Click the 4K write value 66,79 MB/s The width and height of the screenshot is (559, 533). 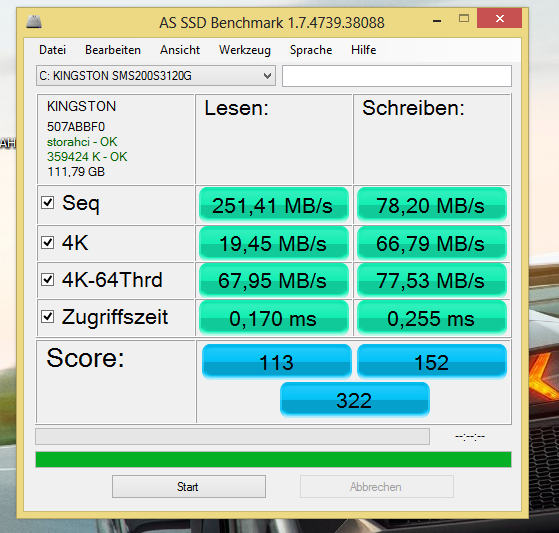431,244
